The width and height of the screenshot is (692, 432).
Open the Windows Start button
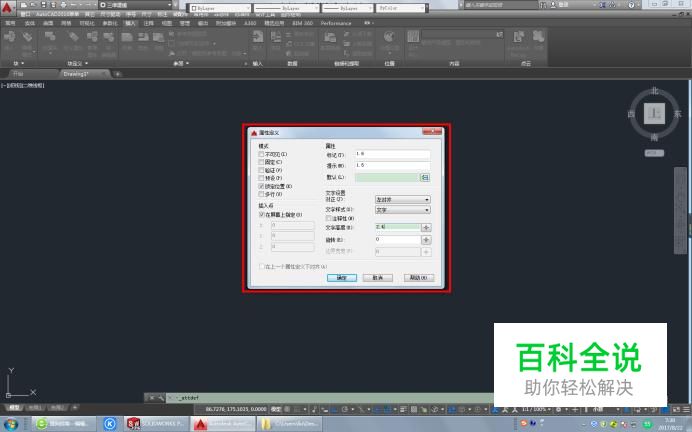(x=11, y=424)
